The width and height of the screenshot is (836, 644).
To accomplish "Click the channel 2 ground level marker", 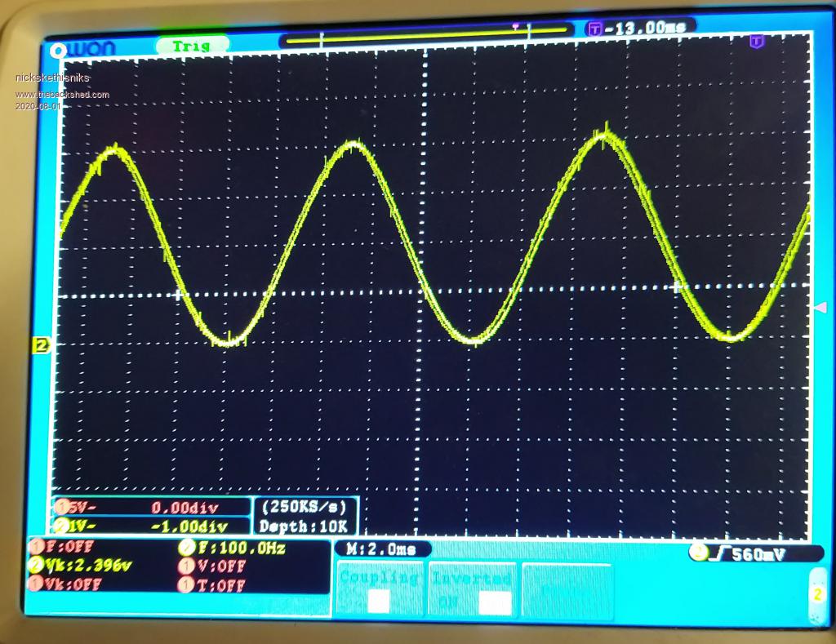I will [40, 345].
